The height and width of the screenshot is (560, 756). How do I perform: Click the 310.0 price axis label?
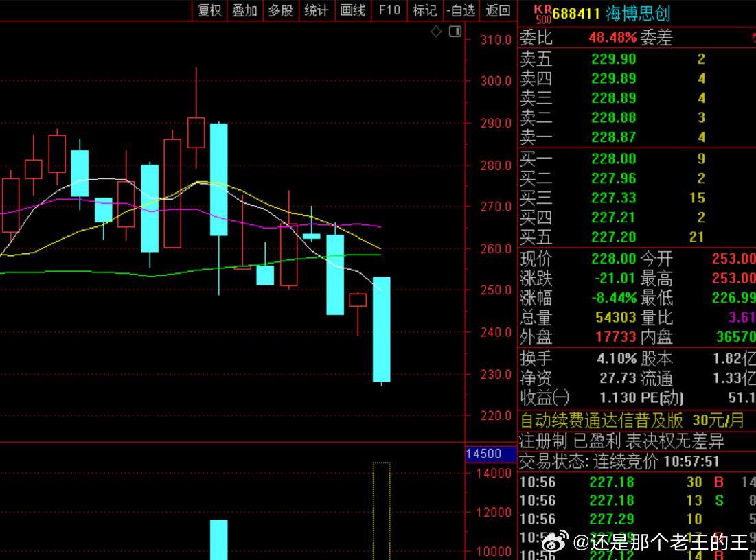tap(495, 40)
